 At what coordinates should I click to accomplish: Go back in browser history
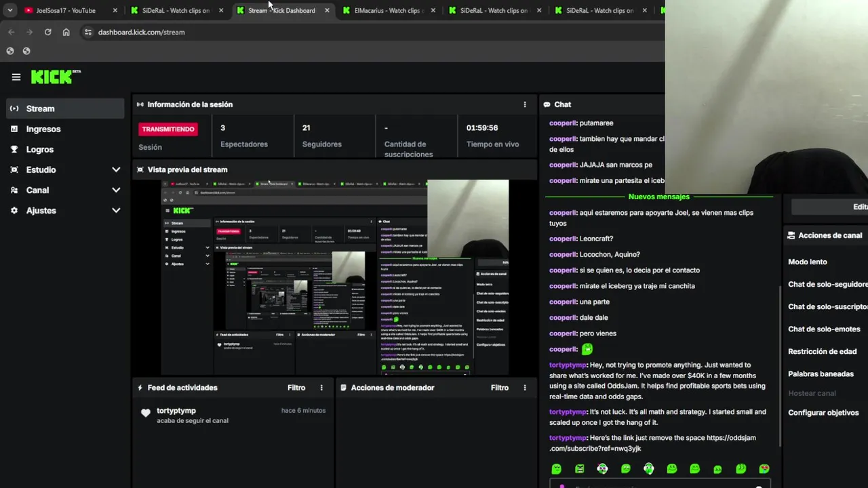[x=12, y=32]
